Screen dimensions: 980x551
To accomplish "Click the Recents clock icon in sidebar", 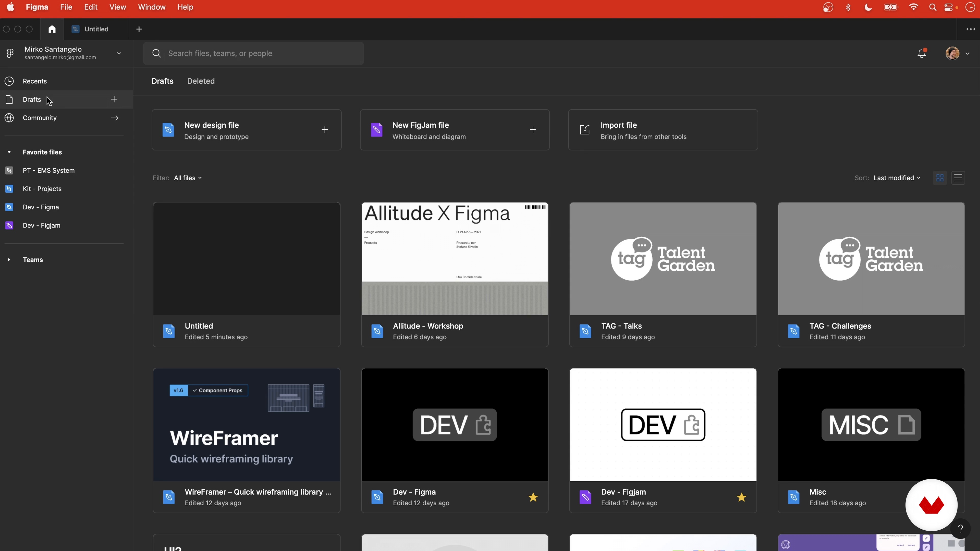I will click(x=9, y=81).
